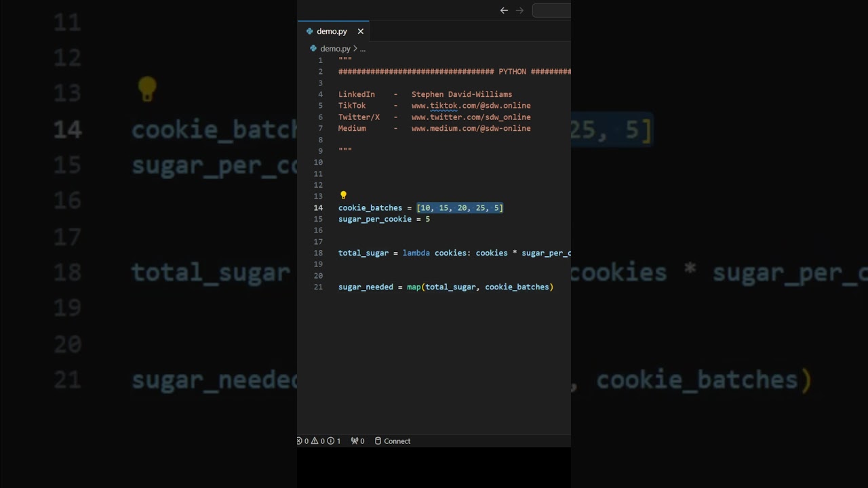
Task: Click the name Stephen David-Williams on line 4
Action: point(462,94)
